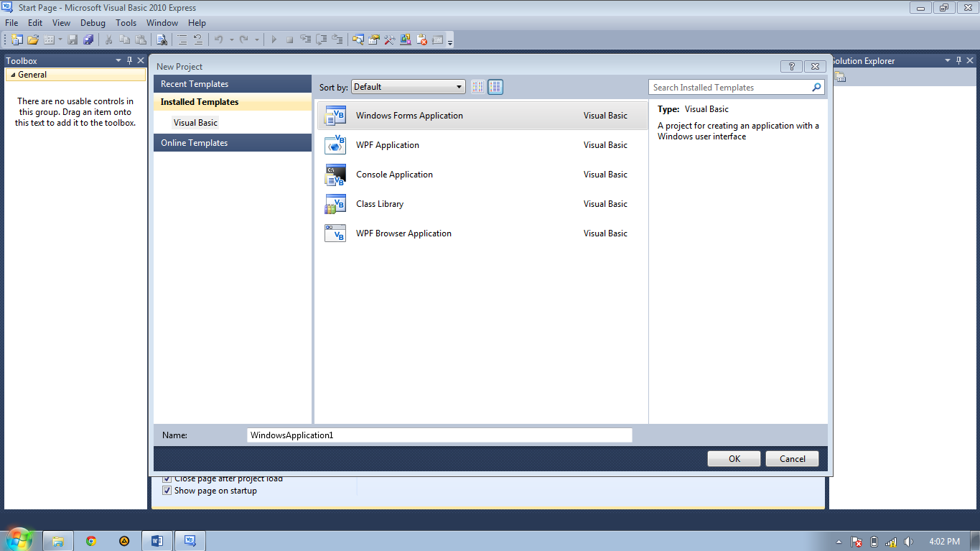
Task: Select the Installed Templates section
Action: tap(233, 102)
